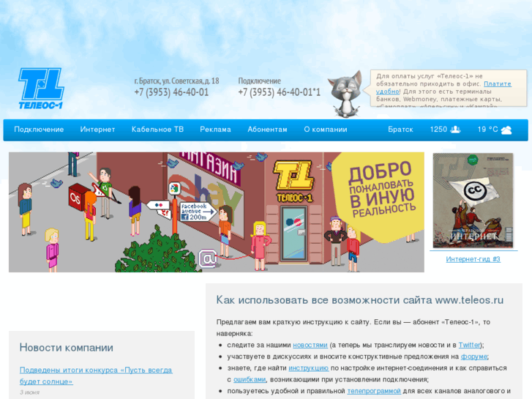Open the Интернет menu item
Screen dimensions: 532x399
coord(97,130)
